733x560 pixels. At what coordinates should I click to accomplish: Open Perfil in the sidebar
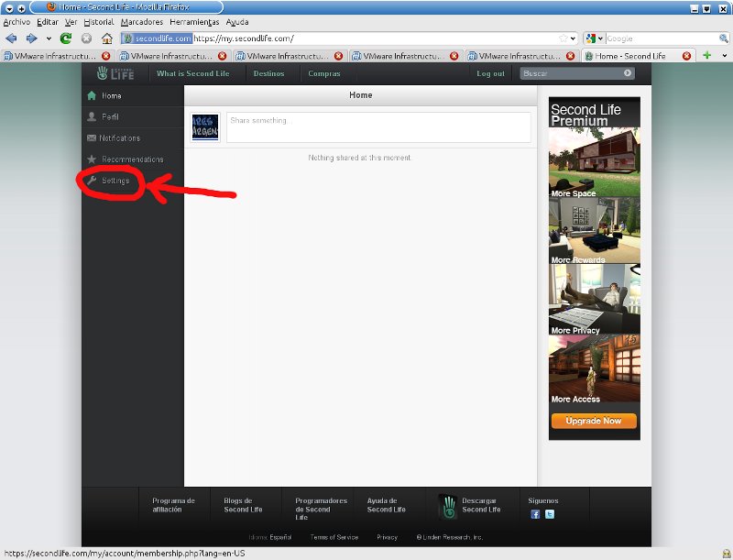(x=133, y=117)
